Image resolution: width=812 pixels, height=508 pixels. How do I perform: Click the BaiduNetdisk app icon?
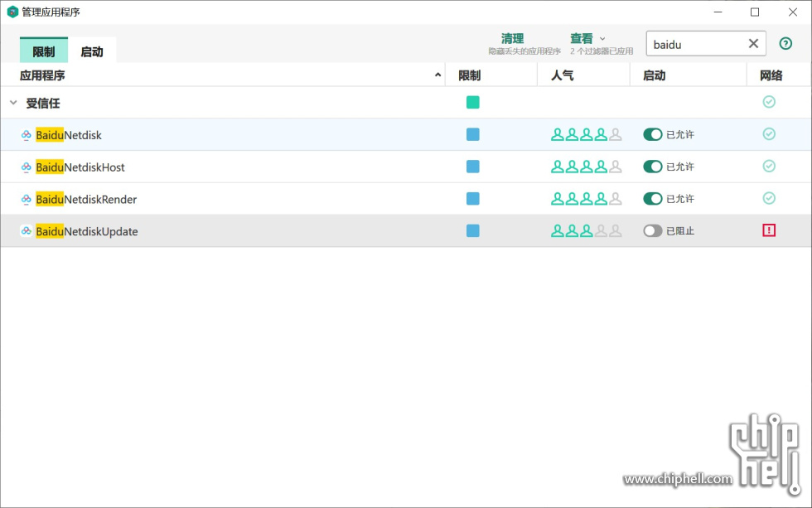click(26, 135)
